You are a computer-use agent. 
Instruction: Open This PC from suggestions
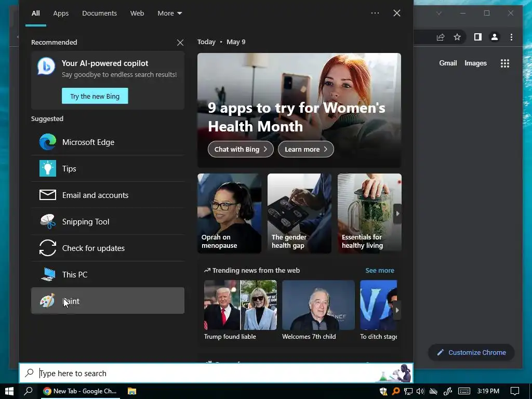(x=108, y=274)
